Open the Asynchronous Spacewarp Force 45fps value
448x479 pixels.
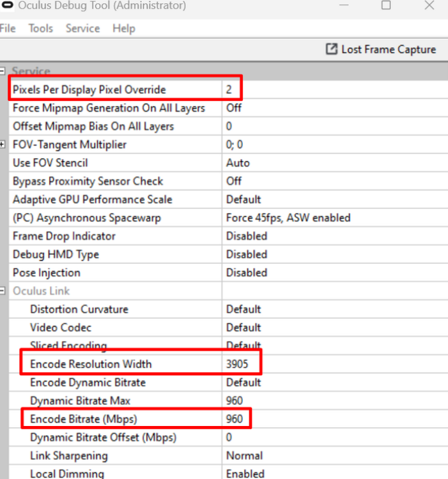[288, 218]
